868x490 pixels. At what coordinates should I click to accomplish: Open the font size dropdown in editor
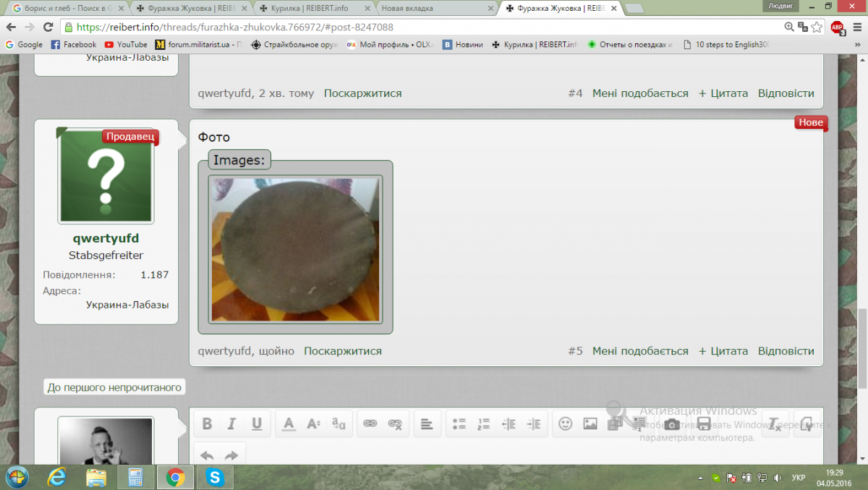313,424
